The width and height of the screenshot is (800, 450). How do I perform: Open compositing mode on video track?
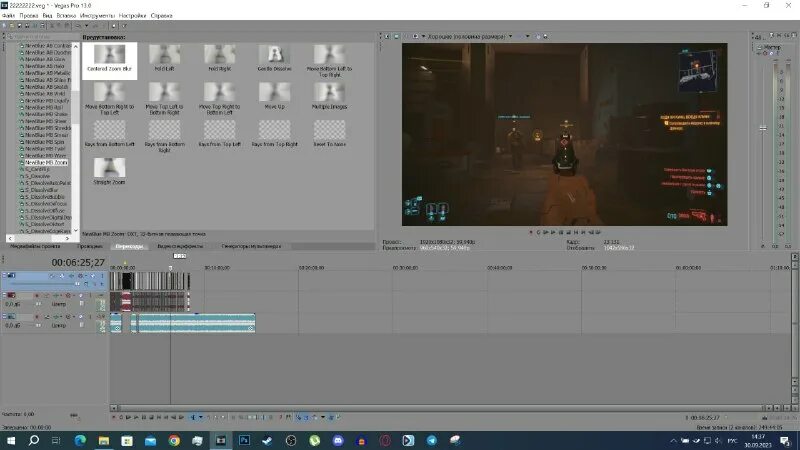click(86, 284)
